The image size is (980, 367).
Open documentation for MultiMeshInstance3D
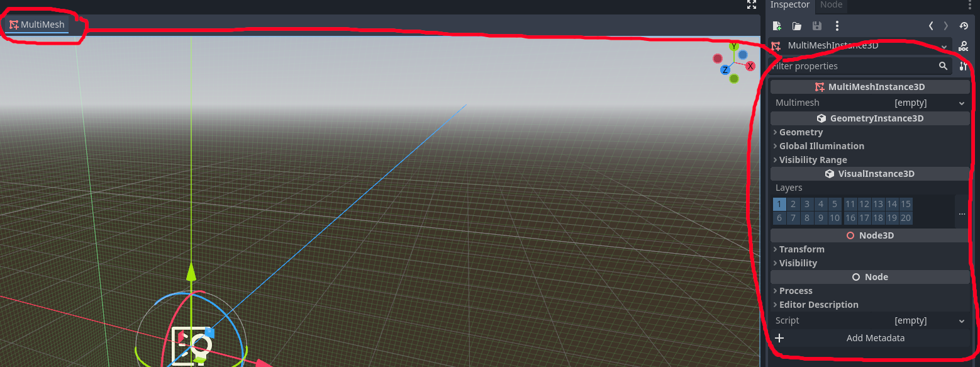(x=963, y=46)
